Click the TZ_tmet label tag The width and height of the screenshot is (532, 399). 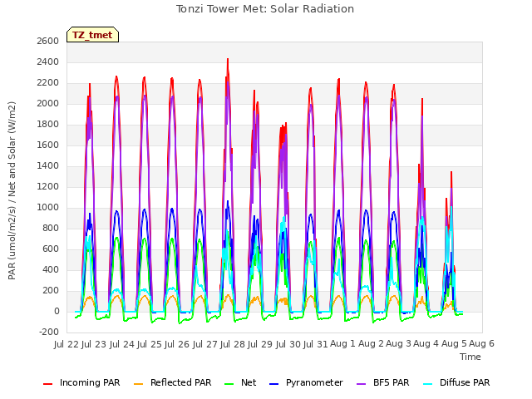pyautogui.click(x=92, y=35)
